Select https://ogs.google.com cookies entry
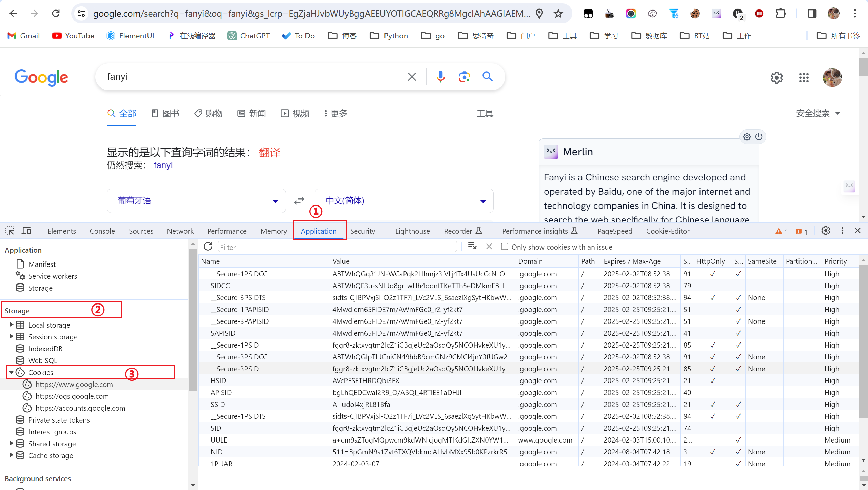This screenshot has height=490, width=868. point(72,396)
